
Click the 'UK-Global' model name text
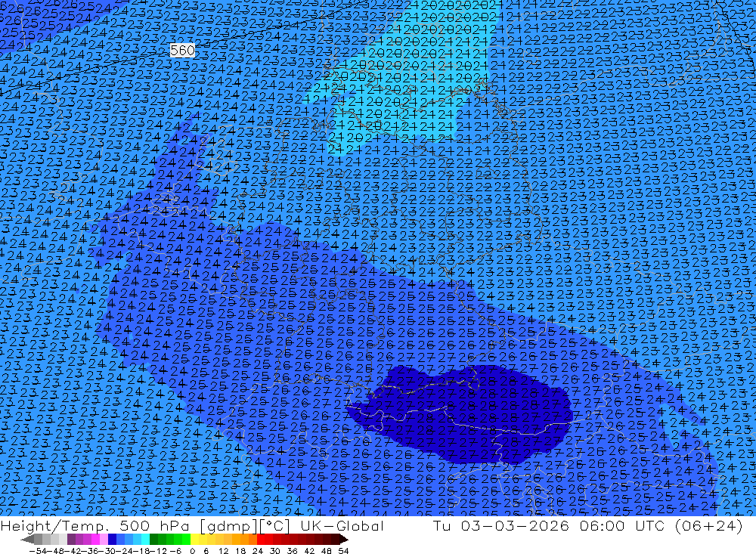click(x=342, y=525)
